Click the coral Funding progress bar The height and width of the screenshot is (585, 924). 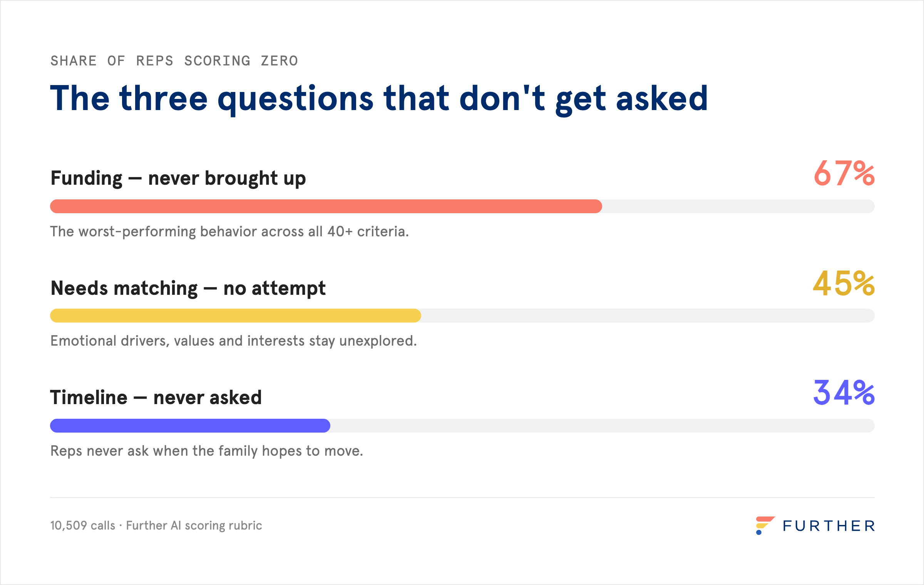[x=326, y=206]
